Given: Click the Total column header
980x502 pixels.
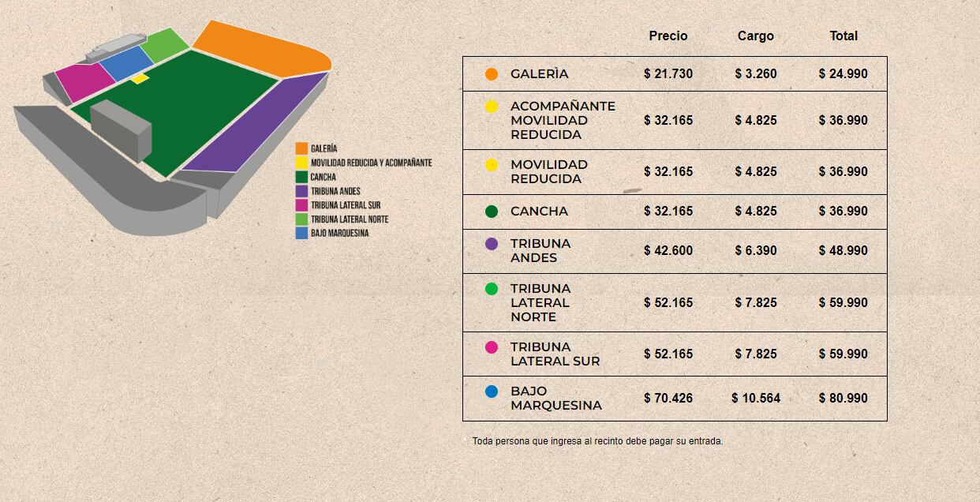Looking at the screenshot, I should click(843, 36).
